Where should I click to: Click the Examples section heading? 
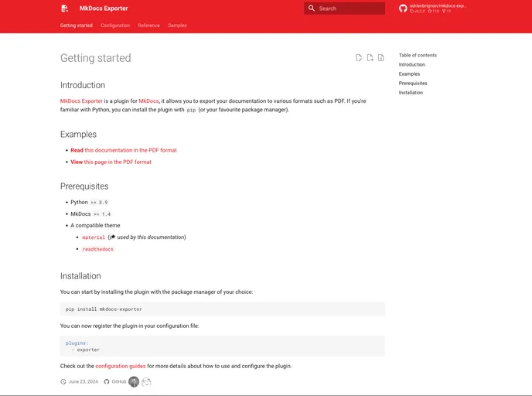(78, 135)
